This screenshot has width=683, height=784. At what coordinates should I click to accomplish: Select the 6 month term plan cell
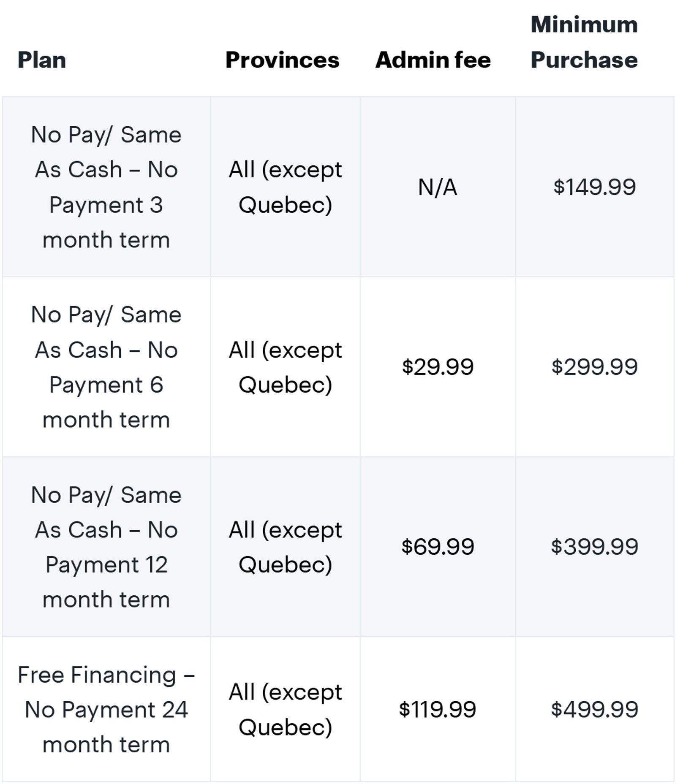(x=106, y=367)
